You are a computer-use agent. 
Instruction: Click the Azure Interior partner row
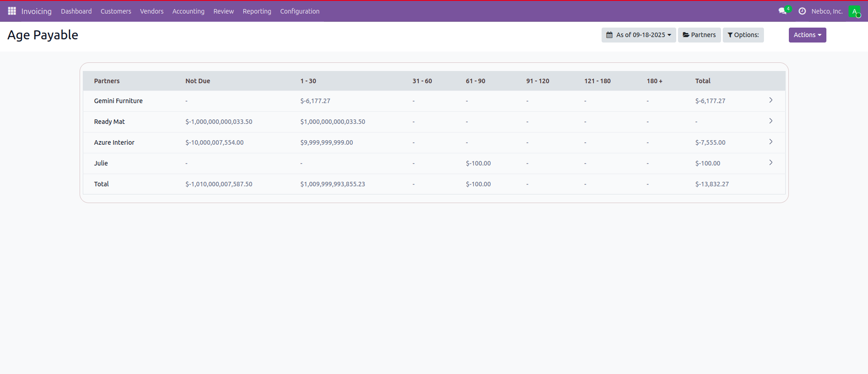tap(114, 142)
